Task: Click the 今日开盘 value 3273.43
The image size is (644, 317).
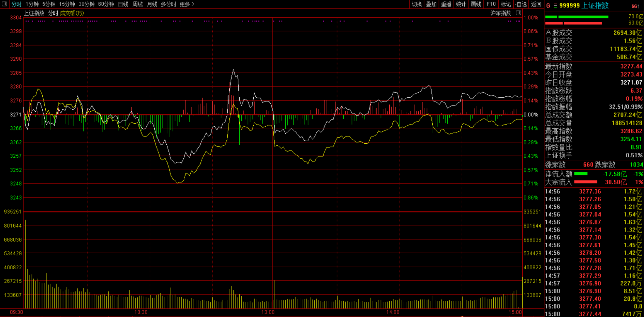Action: click(631, 75)
